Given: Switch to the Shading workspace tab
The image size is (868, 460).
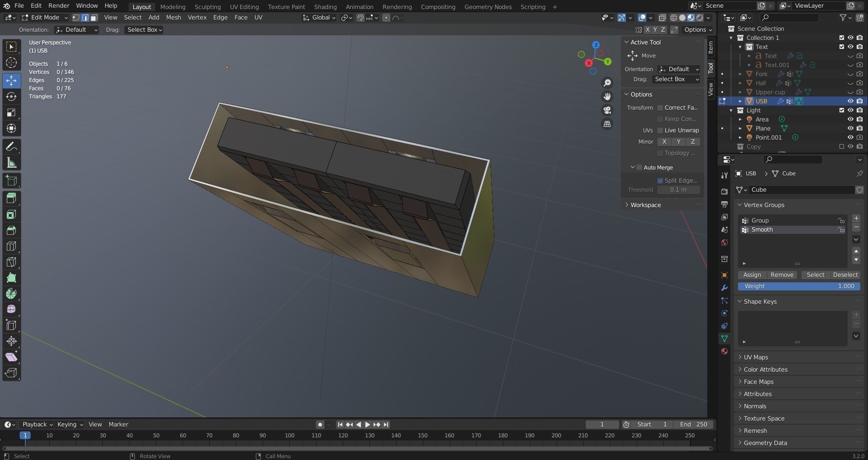Looking at the screenshot, I should click(325, 7).
